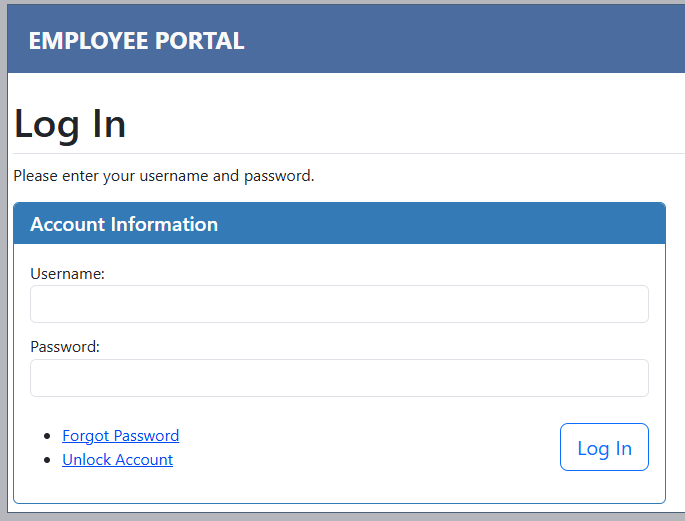Click the word "Forgot" in the first link
This screenshot has height=521, width=685.
click(x=86, y=436)
